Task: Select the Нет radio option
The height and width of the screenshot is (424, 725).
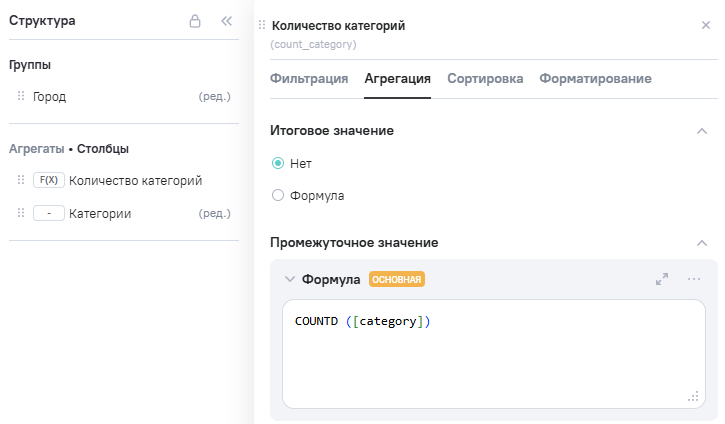Action: click(x=278, y=163)
